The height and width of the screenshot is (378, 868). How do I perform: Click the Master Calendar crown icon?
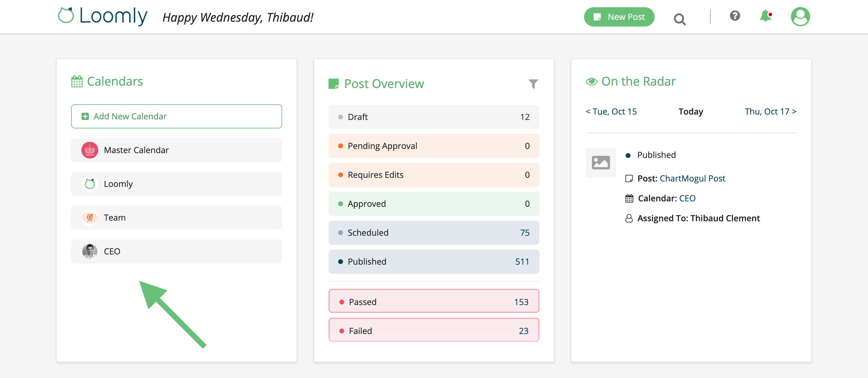click(x=90, y=150)
